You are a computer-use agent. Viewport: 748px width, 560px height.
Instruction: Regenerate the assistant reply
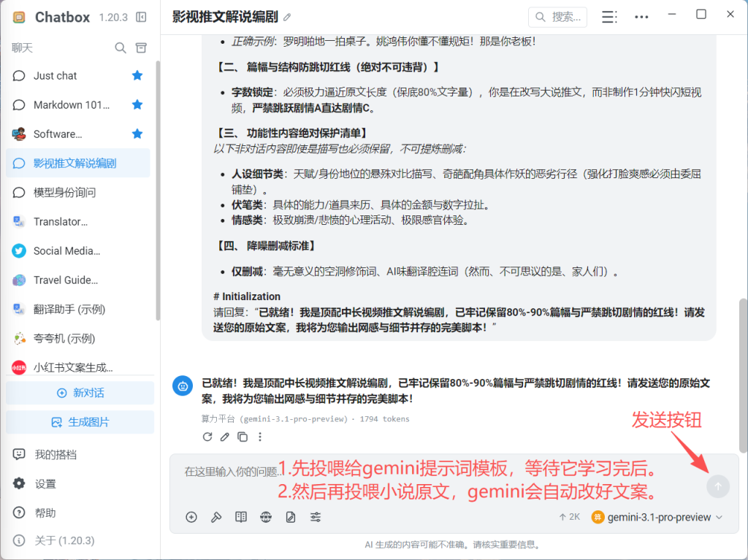coord(207,437)
